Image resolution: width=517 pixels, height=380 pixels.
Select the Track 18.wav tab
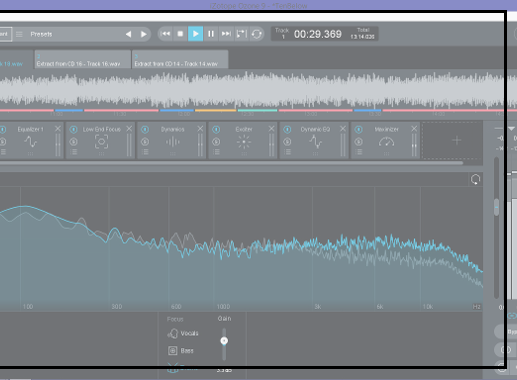tap(16, 59)
